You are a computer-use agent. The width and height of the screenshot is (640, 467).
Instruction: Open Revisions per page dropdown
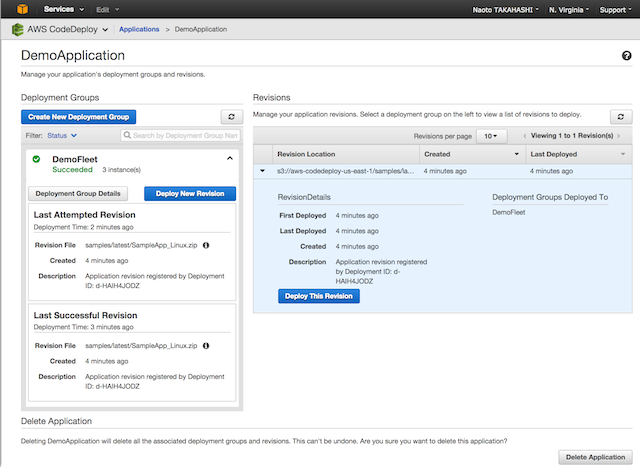(x=490, y=136)
